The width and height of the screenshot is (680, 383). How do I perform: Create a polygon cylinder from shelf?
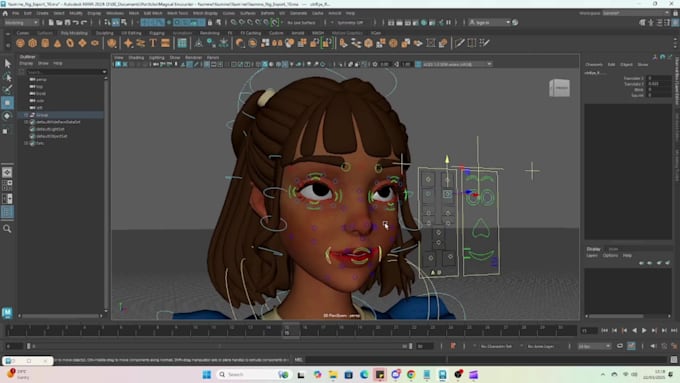[45, 43]
